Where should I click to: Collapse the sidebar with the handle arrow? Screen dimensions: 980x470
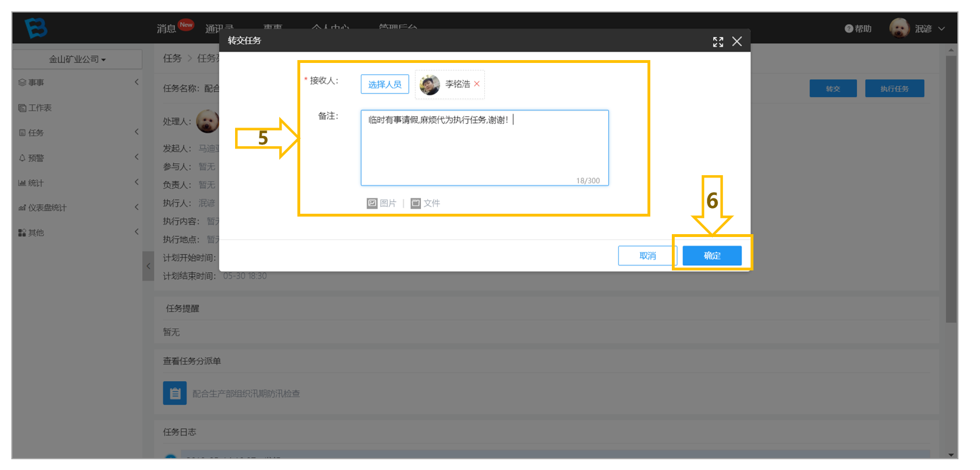pos(148,266)
